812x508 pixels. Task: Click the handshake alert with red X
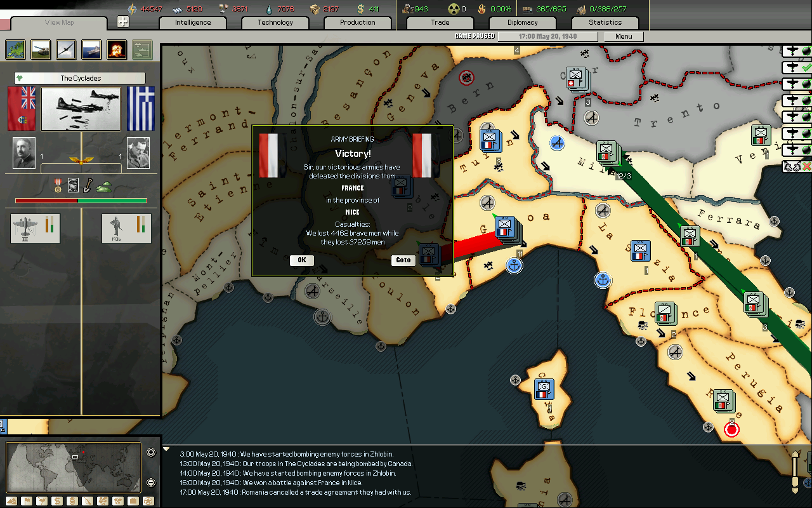tap(797, 166)
